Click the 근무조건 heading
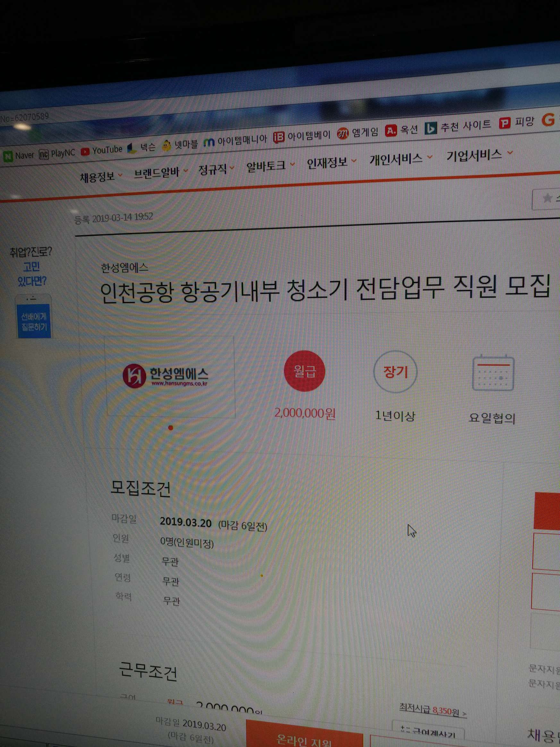 click(x=148, y=672)
